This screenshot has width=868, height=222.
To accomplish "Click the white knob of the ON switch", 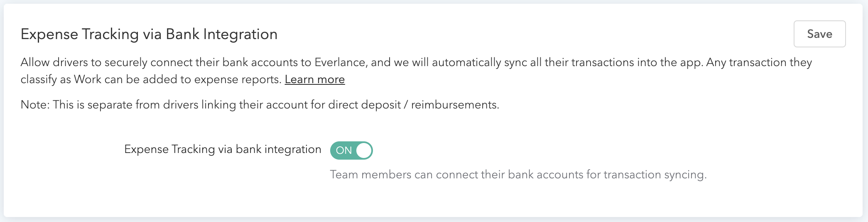I will click(x=363, y=150).
